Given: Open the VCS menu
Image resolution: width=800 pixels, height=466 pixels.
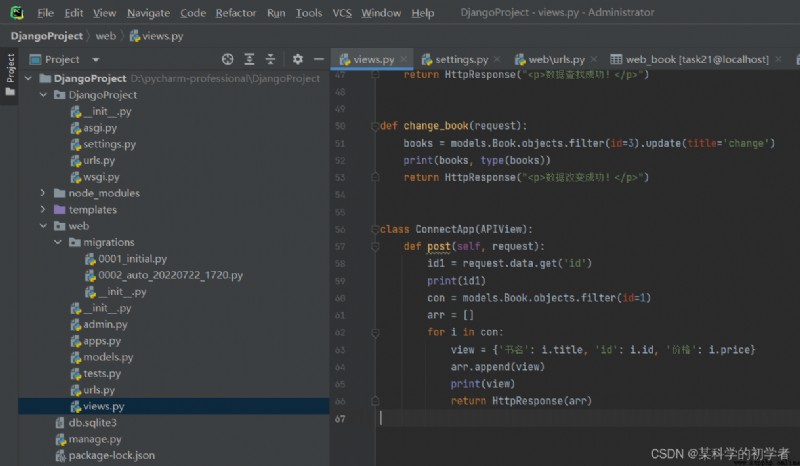Looking at the screenshot, I should 342,13.
